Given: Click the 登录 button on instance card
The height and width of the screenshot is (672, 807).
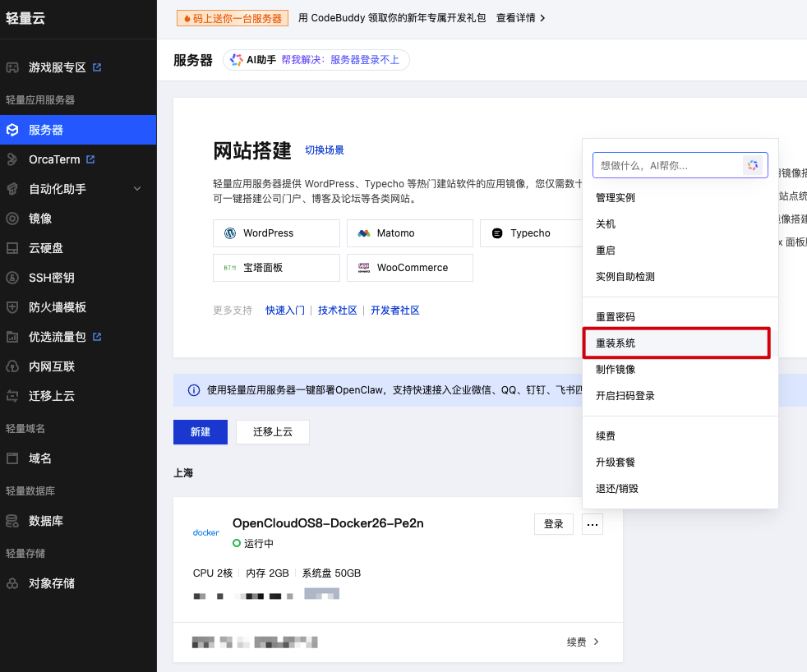Looking at the screenshot, I should 554,524.
